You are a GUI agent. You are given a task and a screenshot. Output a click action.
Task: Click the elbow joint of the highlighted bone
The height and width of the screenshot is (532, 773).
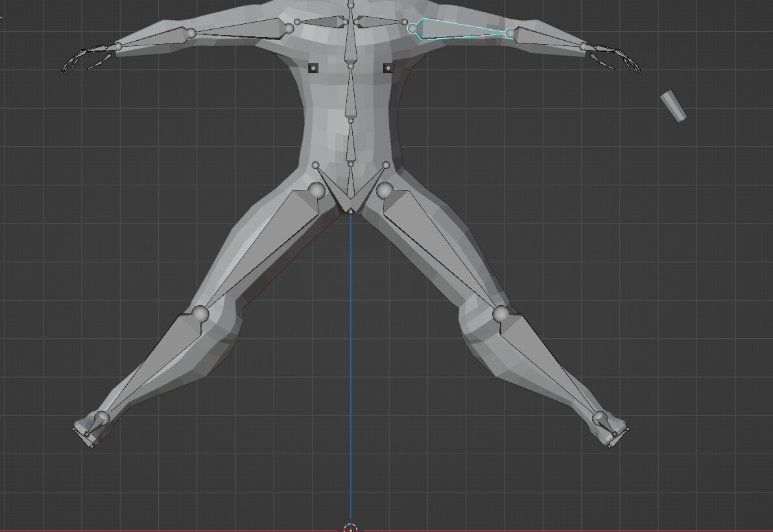511,34
